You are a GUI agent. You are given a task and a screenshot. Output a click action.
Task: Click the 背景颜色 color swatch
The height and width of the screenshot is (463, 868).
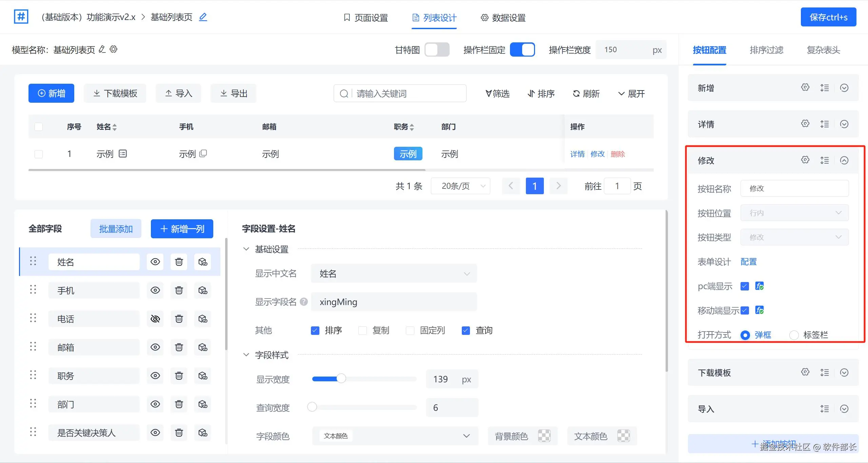tap(544, 436)
